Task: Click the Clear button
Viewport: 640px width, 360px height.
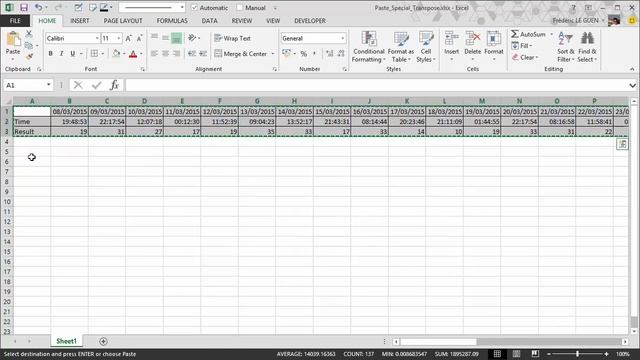Action: tap(525, 57)
